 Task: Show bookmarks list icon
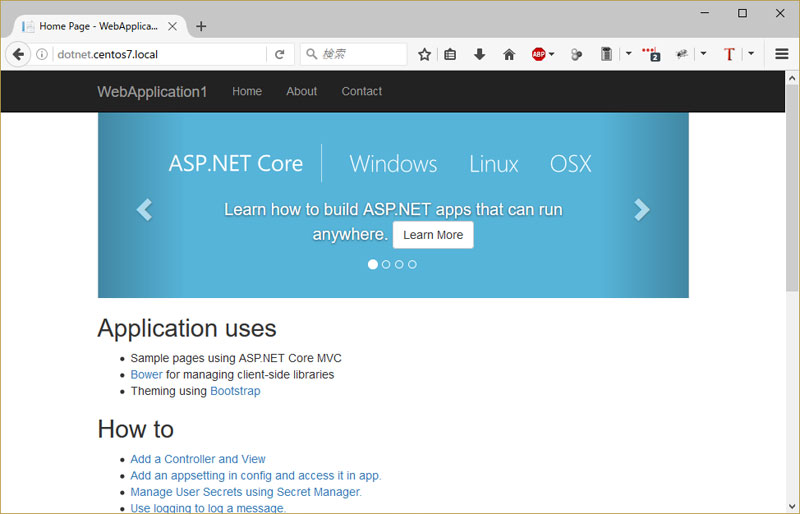coord(450,54)
